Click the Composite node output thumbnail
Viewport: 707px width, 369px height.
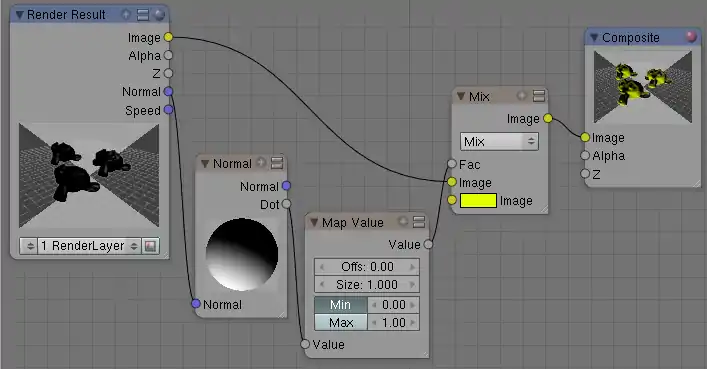coord(643,87)
